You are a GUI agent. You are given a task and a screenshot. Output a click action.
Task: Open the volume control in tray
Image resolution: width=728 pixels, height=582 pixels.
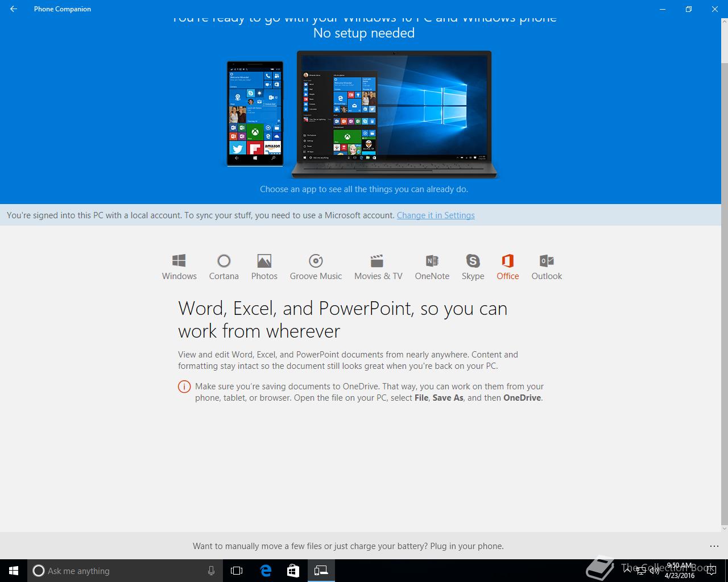(x=654, y=571)
